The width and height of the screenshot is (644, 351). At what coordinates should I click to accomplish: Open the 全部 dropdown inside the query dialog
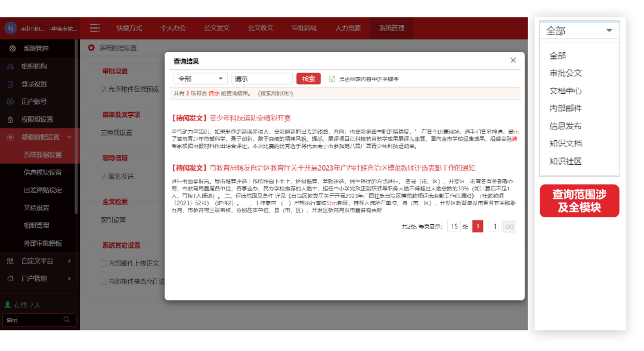[x=200, y=78]
